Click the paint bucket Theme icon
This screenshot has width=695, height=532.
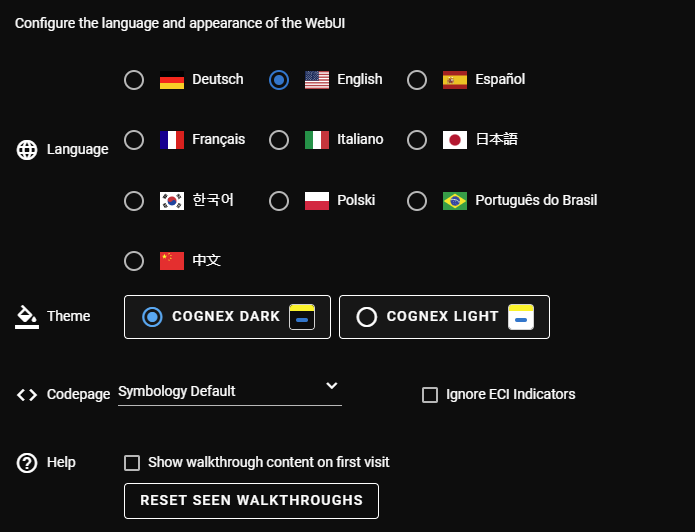[27, 317]
